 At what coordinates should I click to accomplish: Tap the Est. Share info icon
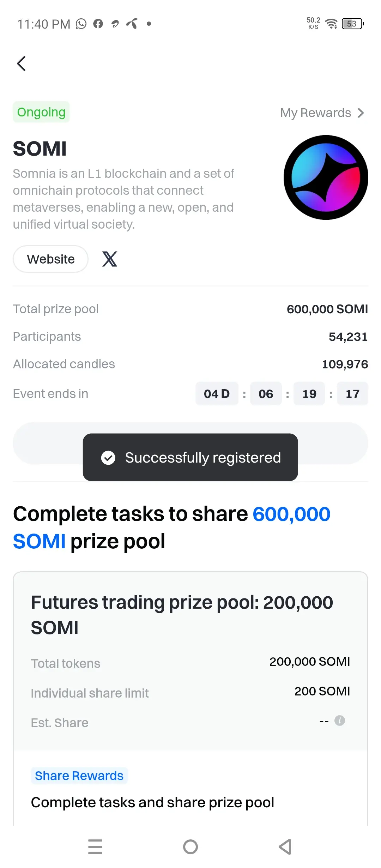340,721
